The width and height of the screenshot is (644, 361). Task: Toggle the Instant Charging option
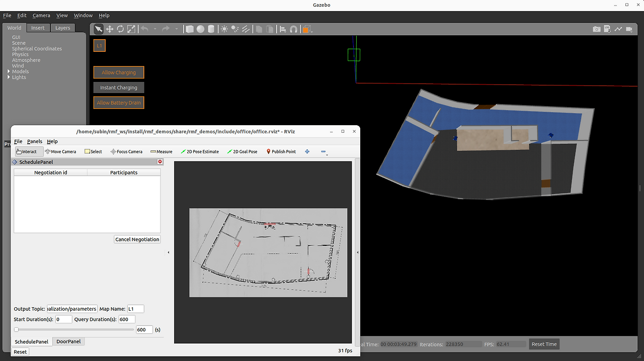click(119, 87)
